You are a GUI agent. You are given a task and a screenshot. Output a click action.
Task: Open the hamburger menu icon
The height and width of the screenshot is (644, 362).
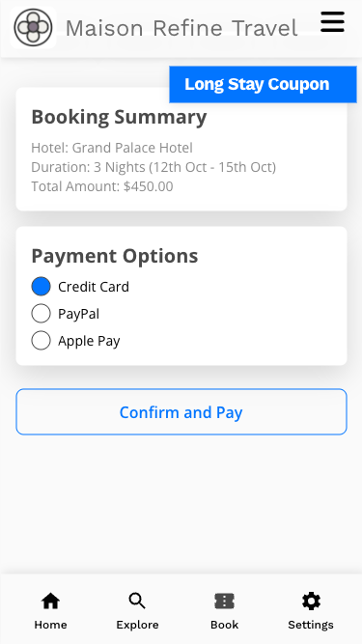pos(332,22)
